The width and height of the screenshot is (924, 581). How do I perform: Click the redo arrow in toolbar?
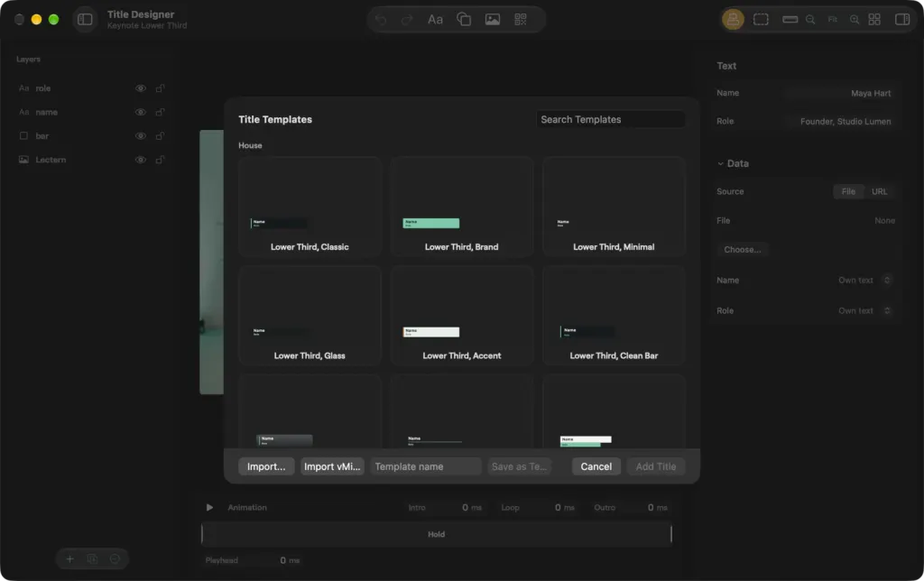click(407, 20)
